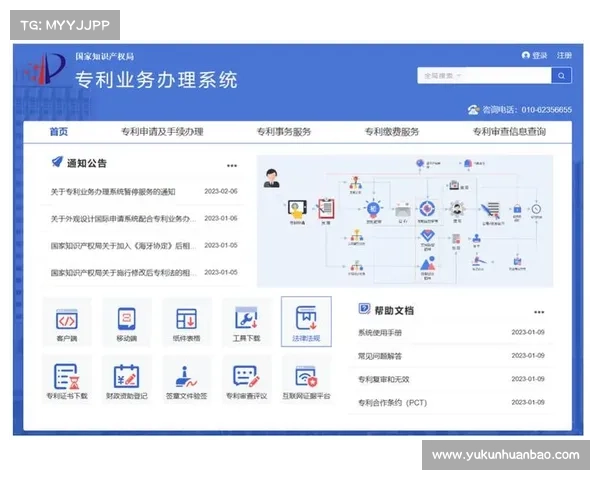The width and height of the screenshot is (600, 480).
Task: Open notice 关于外观设计国际申请系统配合专利业务办
Action: [x=123, y=219]
